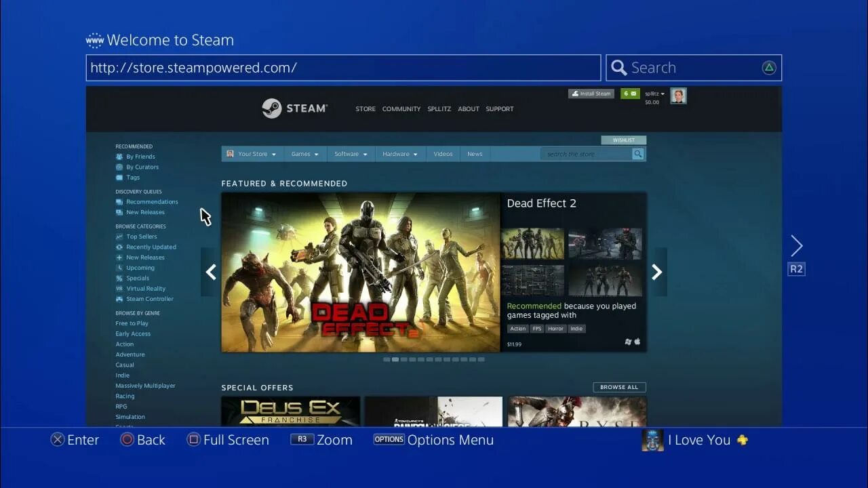This screenshot has width=868, height=488.
Task: Open the green mail notifications icon
Action: click(x=630, y=94)
